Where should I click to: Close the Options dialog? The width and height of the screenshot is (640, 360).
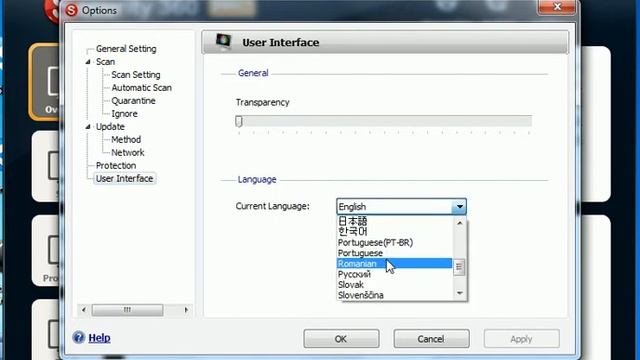coord(557,7)
